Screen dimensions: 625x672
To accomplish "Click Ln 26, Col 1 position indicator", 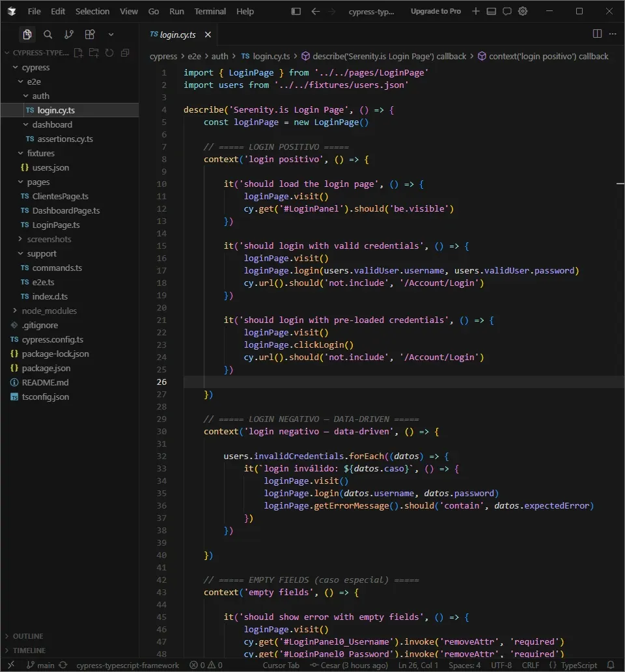I will (x=418, y=665).
